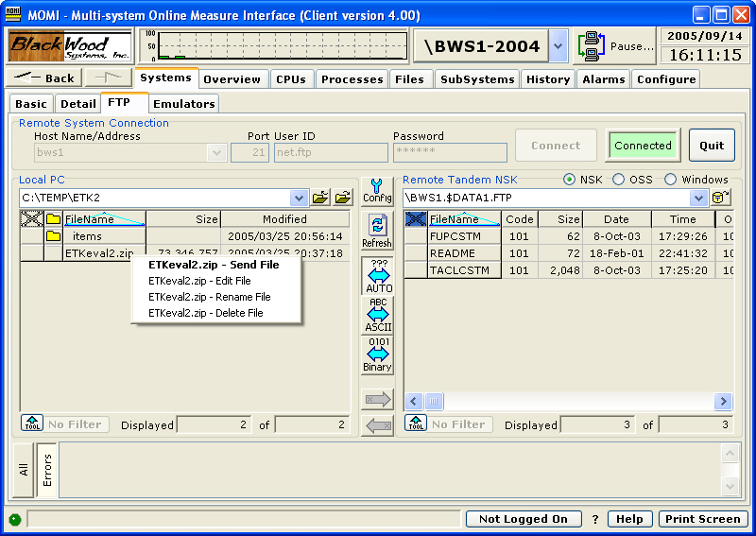Screen dimensions: 756x536
Task: Click the Pause connection computers icon
Action: 592,46
